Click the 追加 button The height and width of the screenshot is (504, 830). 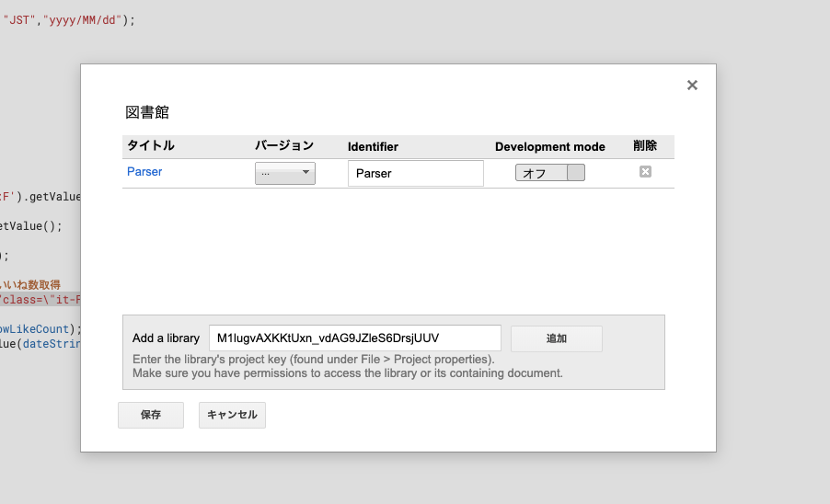pos(557,338)
